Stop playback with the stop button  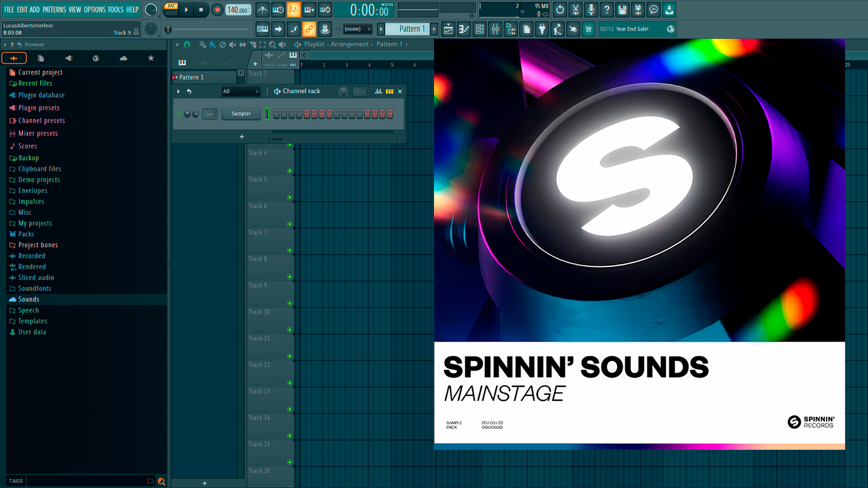(x=201, y=10)
